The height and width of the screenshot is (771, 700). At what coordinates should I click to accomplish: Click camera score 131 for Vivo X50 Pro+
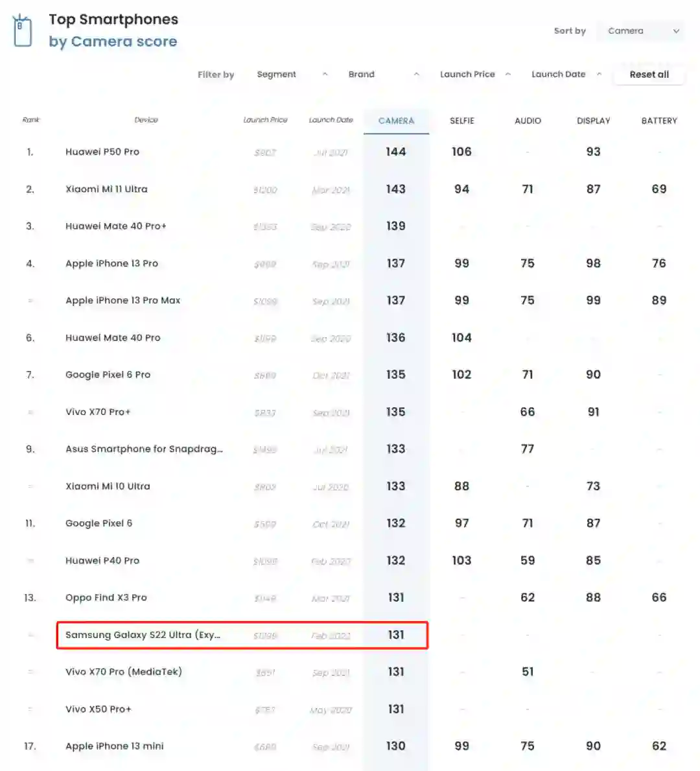coord(396,709)
